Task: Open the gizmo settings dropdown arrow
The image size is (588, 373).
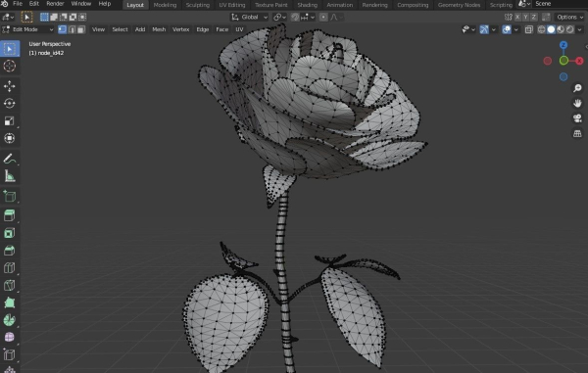Action: coord(494,29)
